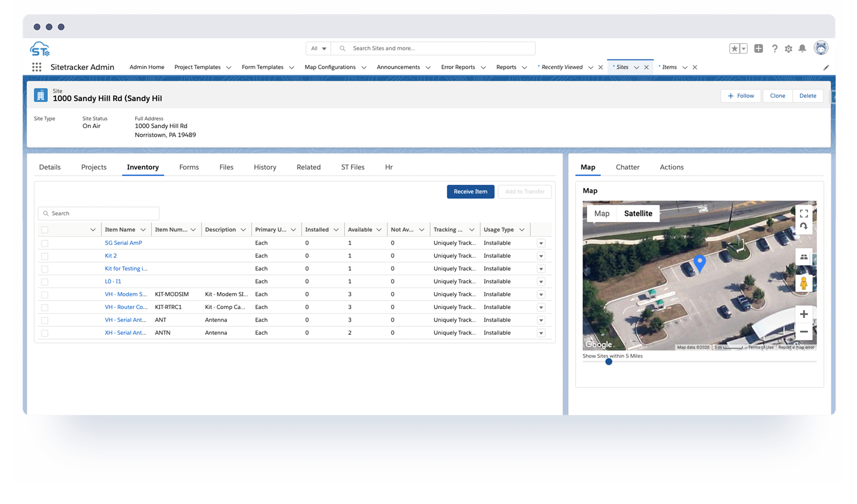Screen dimensions: 857x504
Task: Switch to the Actions tab
Action: 672,167
